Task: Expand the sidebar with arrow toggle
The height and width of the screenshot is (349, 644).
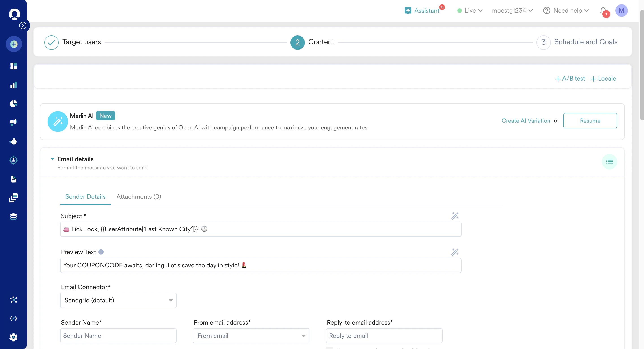Action: coord(23,26)
